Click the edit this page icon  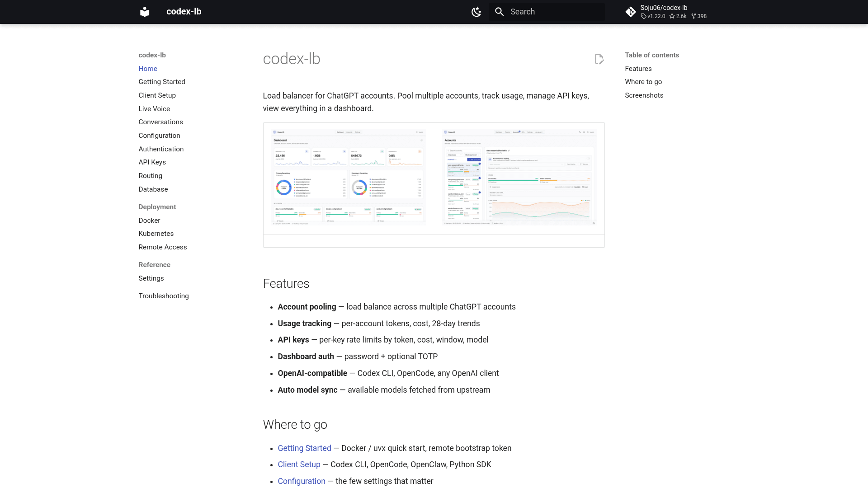coord(599,59)
